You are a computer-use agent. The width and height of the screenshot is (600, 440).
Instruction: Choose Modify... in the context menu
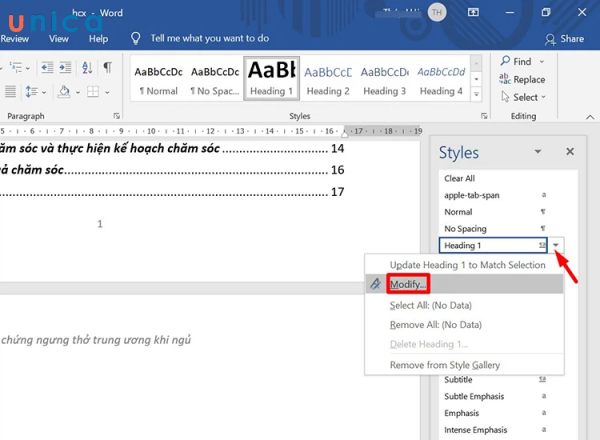408,285
